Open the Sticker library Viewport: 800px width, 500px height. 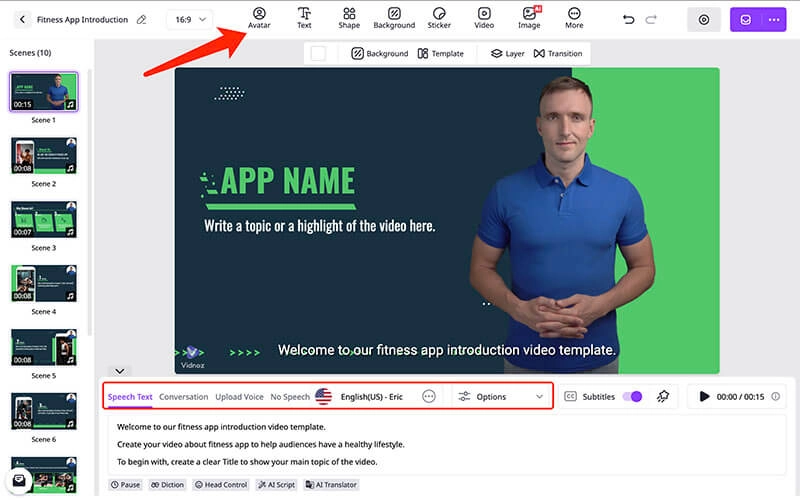pyautogui.click(x=439, y=18)
